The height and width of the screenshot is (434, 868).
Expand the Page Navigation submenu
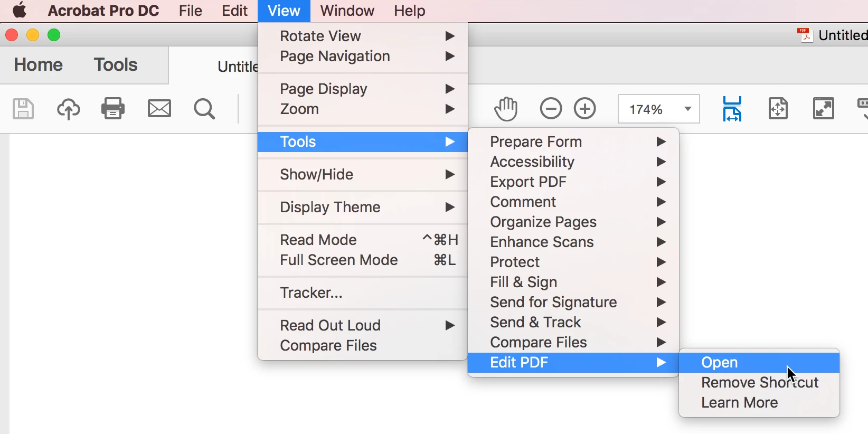[363, 56]
